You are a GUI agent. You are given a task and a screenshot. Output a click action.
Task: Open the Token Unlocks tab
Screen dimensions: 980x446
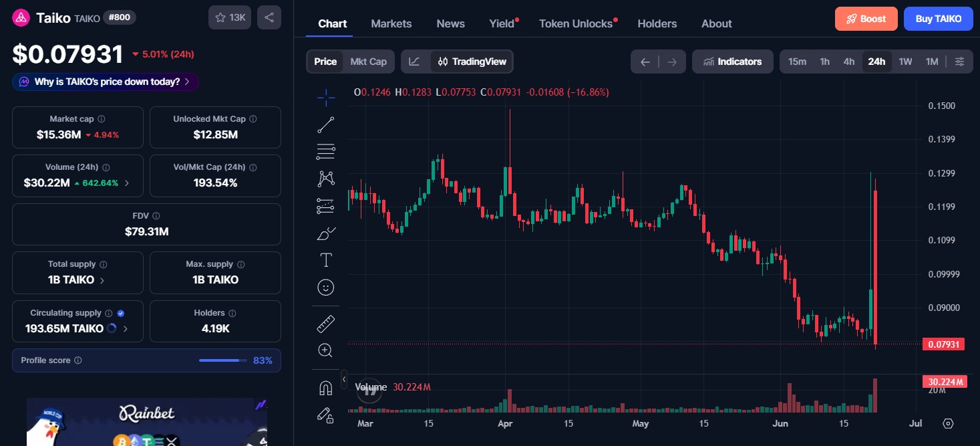[577, 23]
